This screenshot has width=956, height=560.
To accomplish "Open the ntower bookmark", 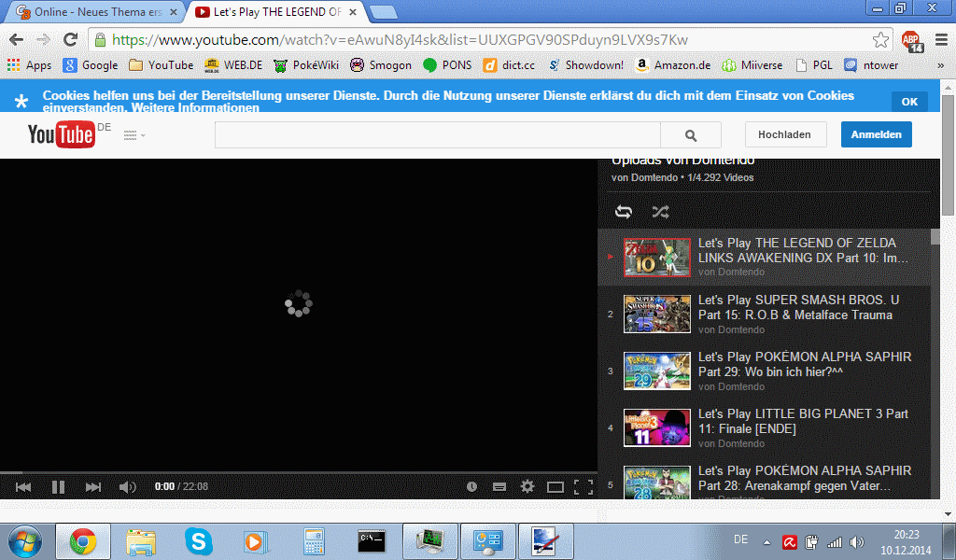I will (871, 65).
